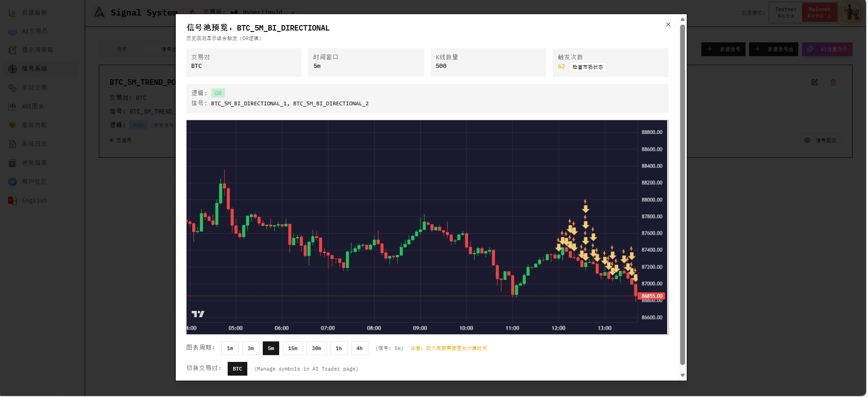Switch language via English menu item
The image size is (868, 397).
coord(34,201)
